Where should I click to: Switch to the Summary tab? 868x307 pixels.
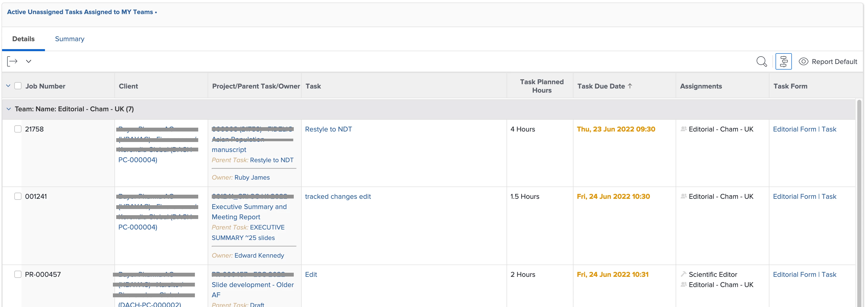click(69, 39)
